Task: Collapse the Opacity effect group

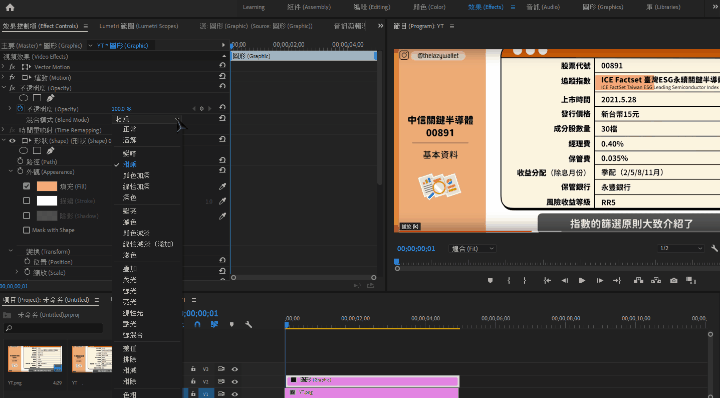Action: pos(4,87)
